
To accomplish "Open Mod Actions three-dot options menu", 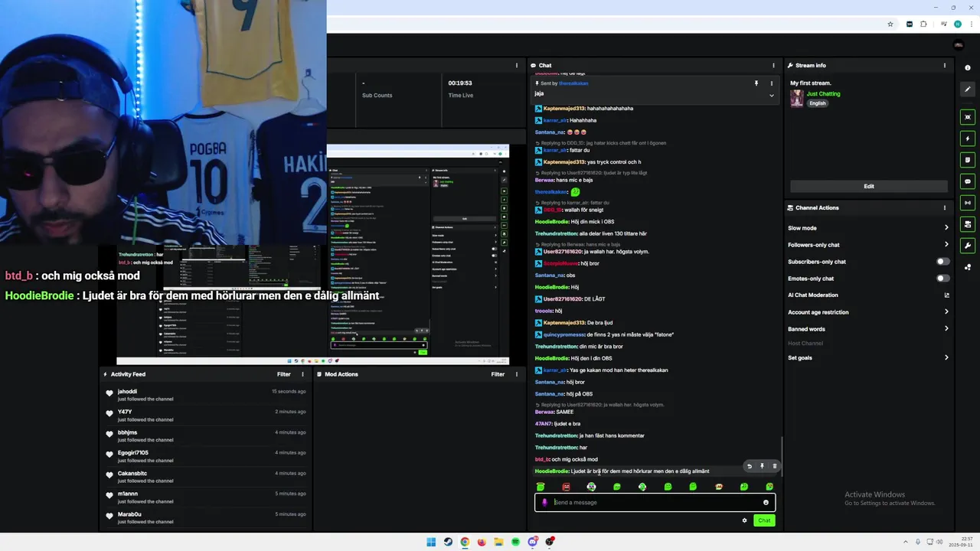I will 517,374.
